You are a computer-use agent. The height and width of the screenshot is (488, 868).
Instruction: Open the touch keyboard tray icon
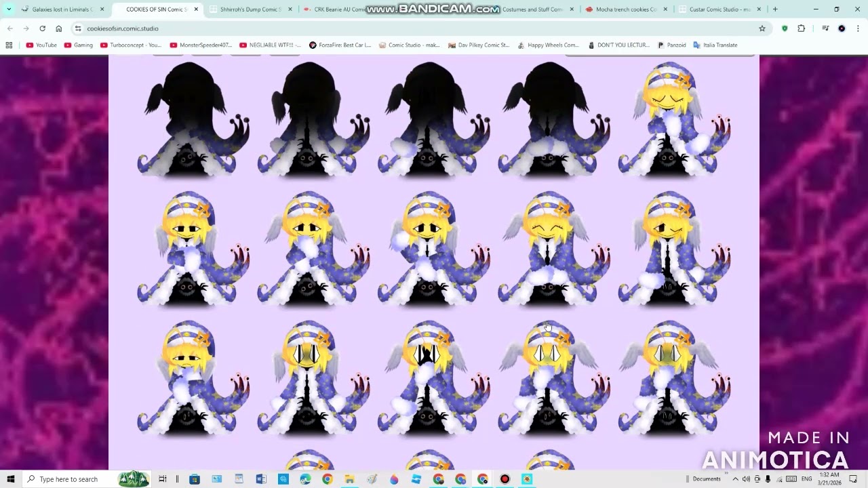790,479
